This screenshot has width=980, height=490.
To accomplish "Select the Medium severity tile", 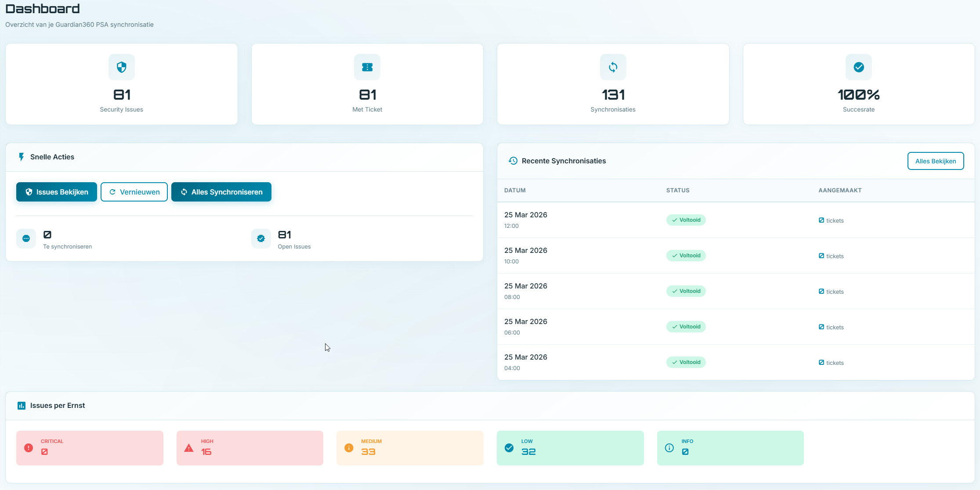I will (410, 448).
